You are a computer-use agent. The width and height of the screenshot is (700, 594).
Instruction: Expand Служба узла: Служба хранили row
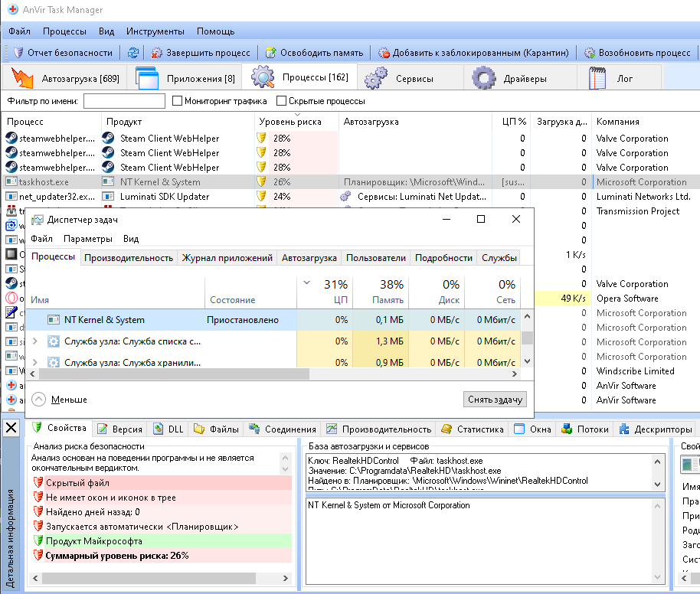tap(34, 362)
